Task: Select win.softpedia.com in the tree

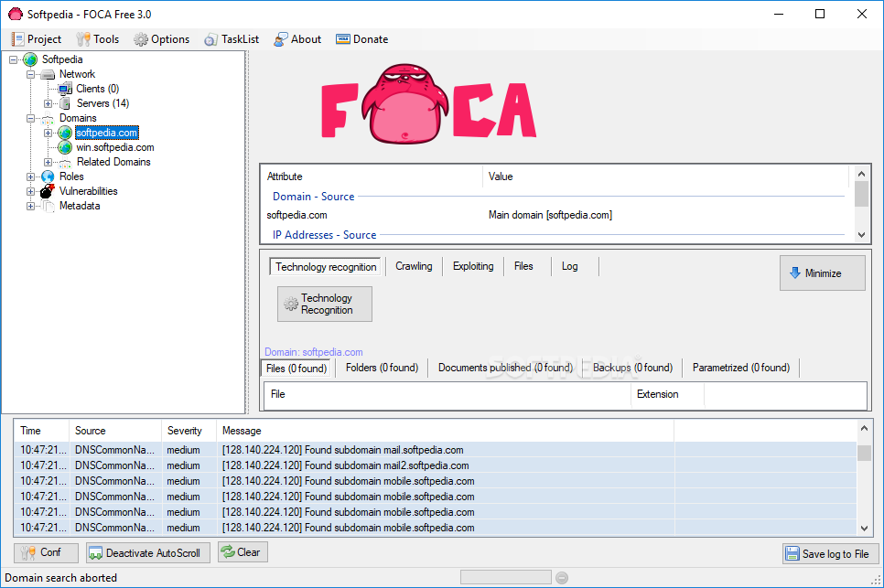Action: tap(115, 147)
